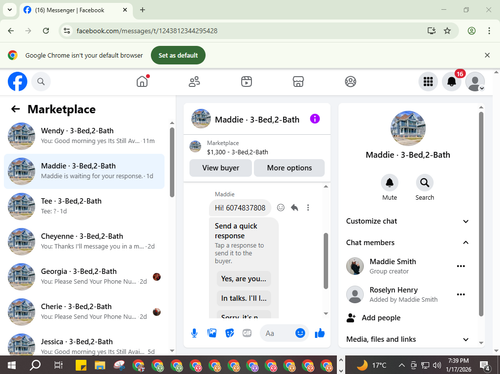Viewport: 500px width, 374px height.
Task: Click Chrome profile icon in toolbar
Action: click(471, 31)
